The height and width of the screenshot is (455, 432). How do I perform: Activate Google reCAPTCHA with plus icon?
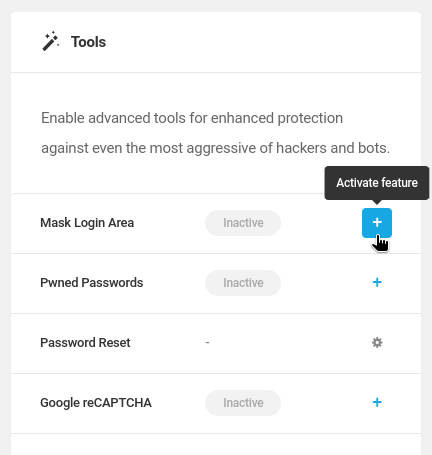click(377, 402)
